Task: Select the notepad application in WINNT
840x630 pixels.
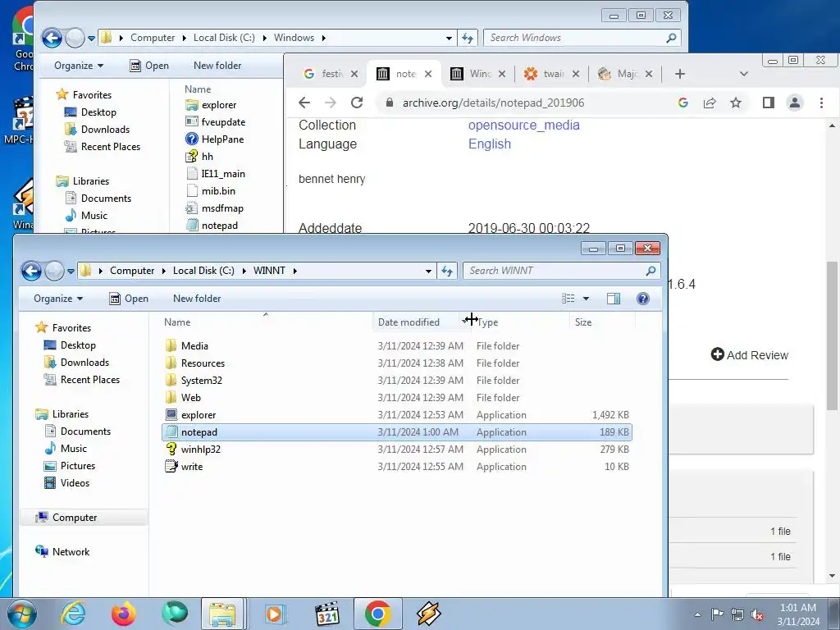Action: point(396,432)
